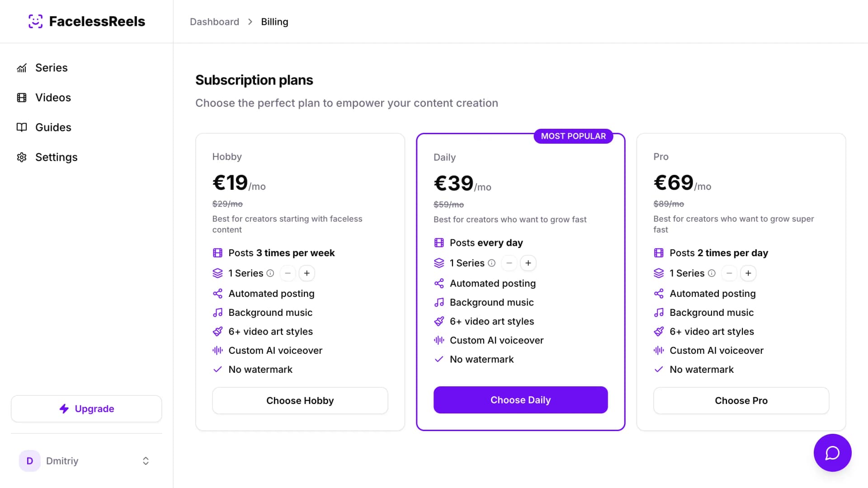Click the lightning bolt on Upgrade
Viewport: 868px width, 488px height.
click(63, 408)
